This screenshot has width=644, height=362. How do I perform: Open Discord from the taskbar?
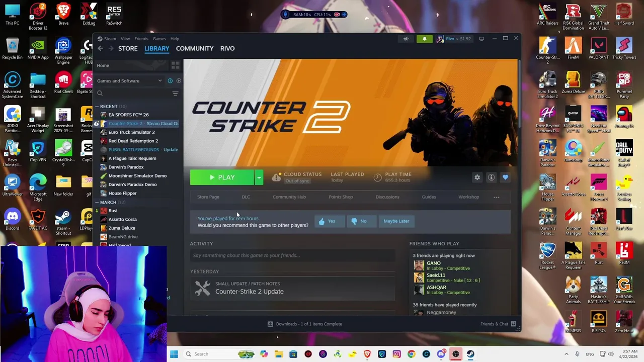(x=441, y=354)
